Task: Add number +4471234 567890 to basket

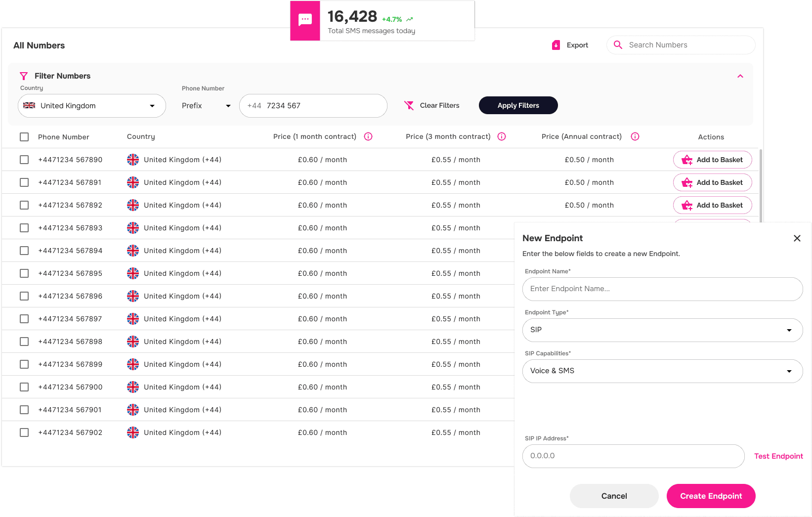Action: coord(713,160)
